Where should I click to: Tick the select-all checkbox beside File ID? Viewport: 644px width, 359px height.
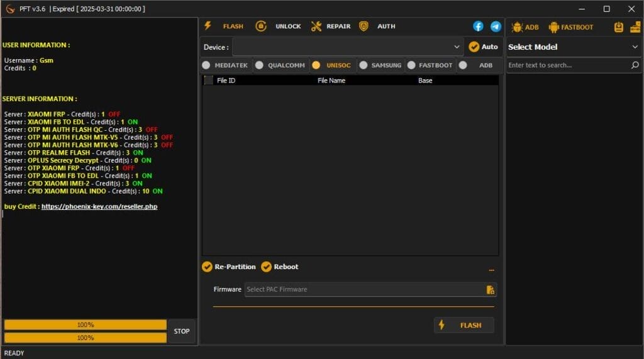tap(209, 80)
